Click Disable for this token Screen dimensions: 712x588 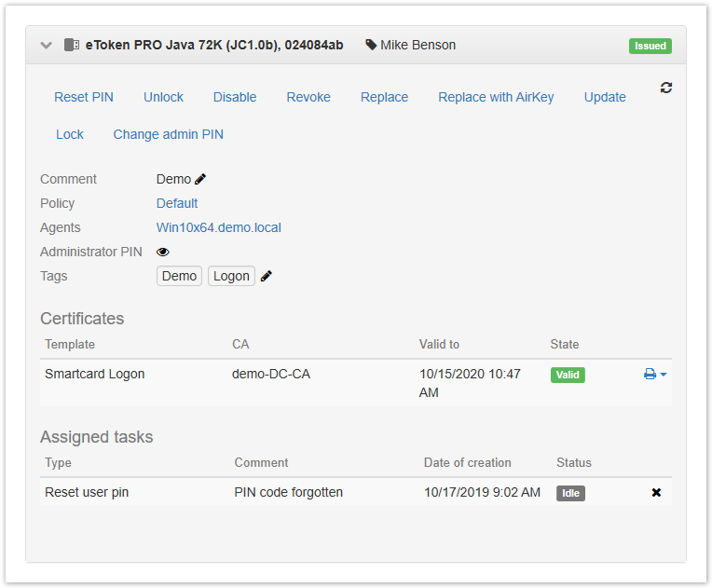click(235, 97)
